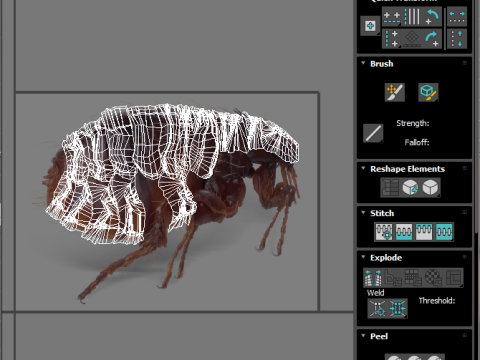Click Flatten by Polygon Angle icon

coord(393,278)
